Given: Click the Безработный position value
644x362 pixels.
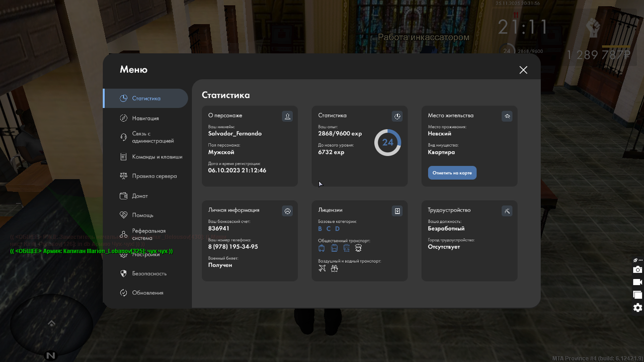Looking at the screenshot, I should (446, 228).
